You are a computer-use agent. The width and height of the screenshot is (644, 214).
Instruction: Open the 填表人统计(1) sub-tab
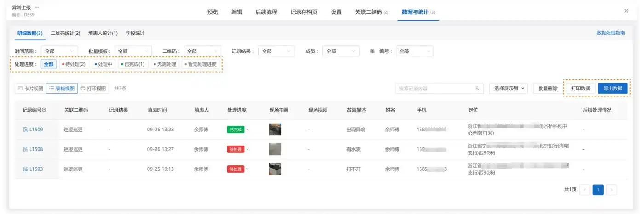pos(103,33)
